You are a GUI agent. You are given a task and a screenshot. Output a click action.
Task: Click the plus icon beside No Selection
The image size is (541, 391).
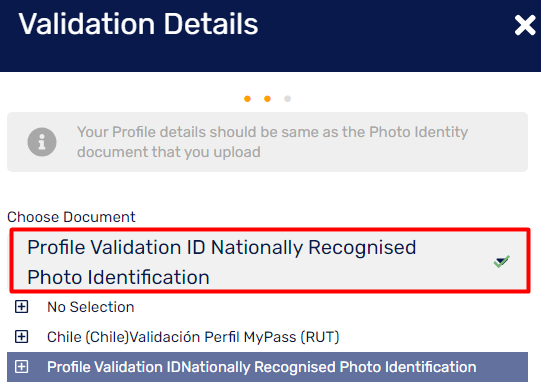(x=21, y=306)
